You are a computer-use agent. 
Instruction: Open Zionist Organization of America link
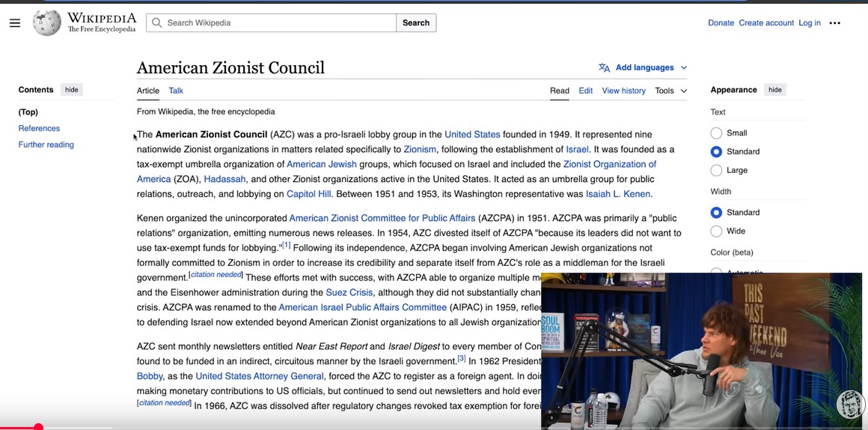pyautogui.click(x=610, y=165)
